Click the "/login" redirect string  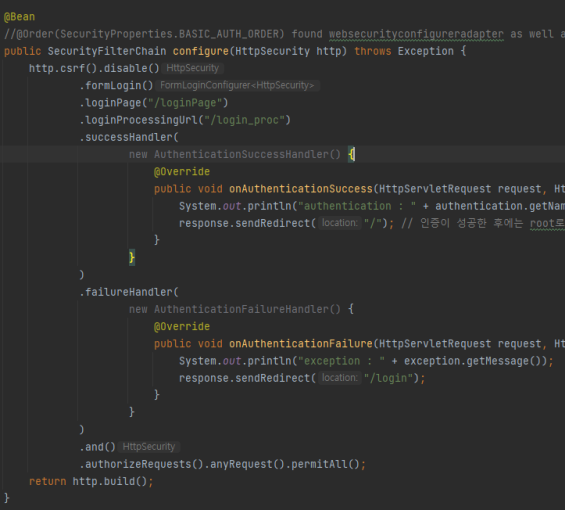388,378
